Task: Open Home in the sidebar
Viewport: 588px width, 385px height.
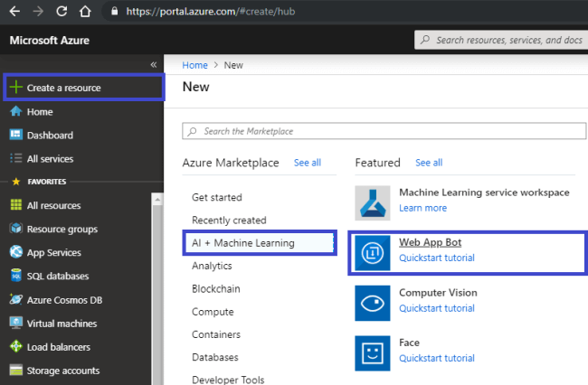Action: 40,112
